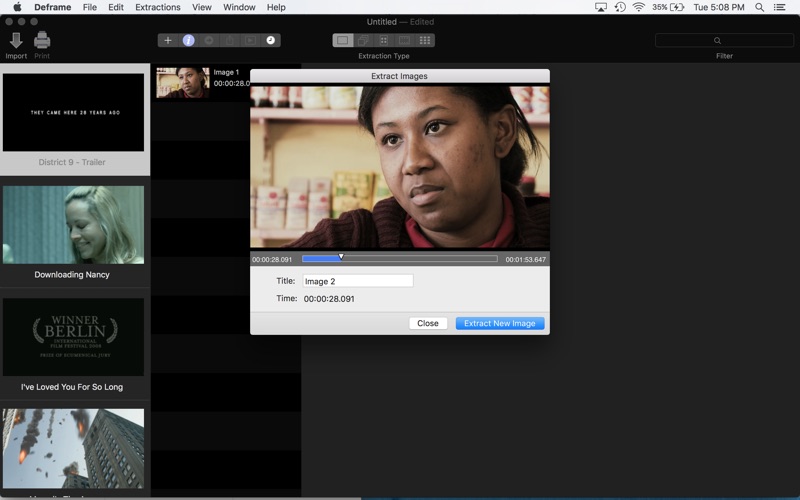
Task: Click the clock time toolbar icon
Action: click(x=270, y=40)
